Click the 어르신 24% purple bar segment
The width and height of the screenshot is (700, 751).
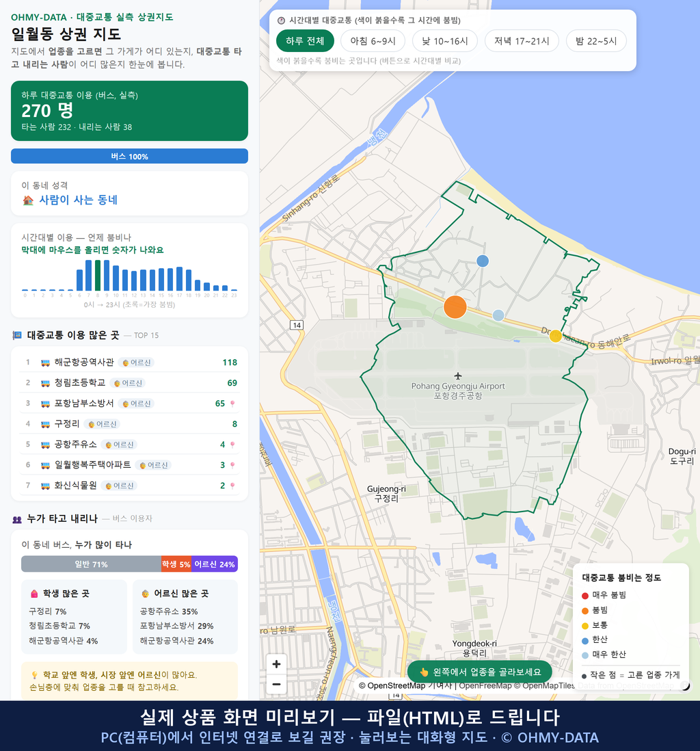[215, 564]
